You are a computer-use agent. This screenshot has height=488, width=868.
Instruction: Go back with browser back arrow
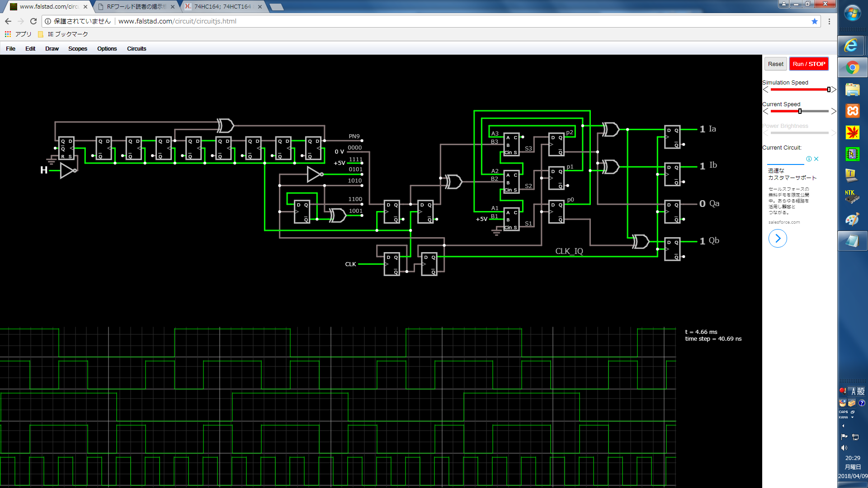click(x=8, y=21)
